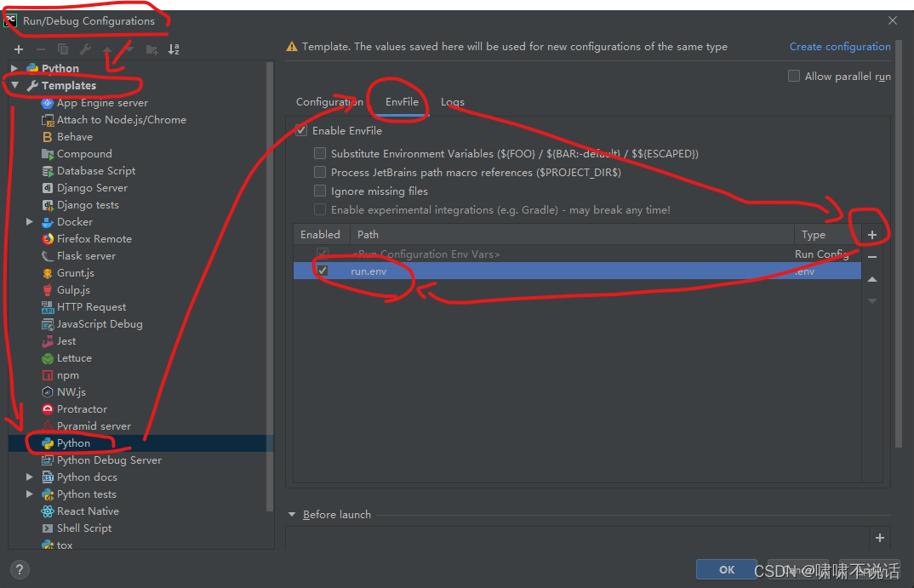
Task: Switch to the Configuration tab
Action: [328, 101]
